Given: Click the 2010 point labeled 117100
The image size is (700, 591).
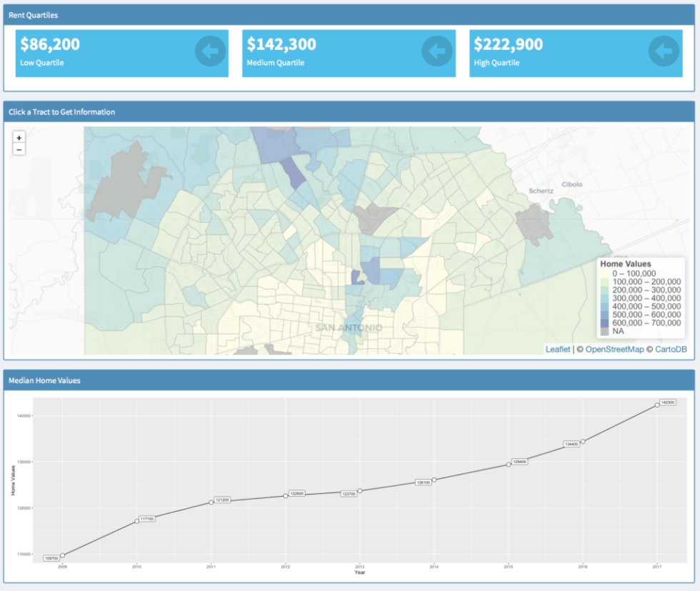Looking at the screenshot, I should (x=136, y=521).
